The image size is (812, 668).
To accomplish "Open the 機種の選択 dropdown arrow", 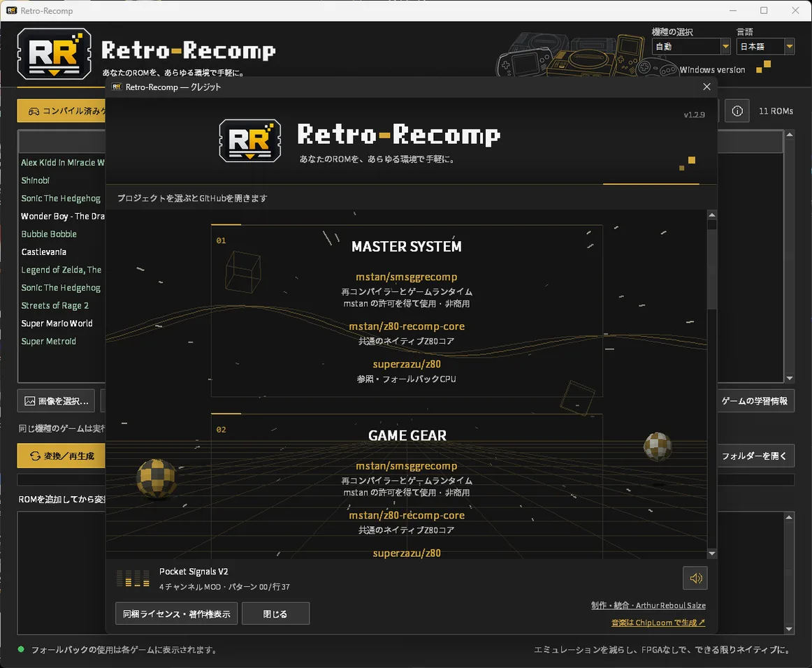I will 725,47.
